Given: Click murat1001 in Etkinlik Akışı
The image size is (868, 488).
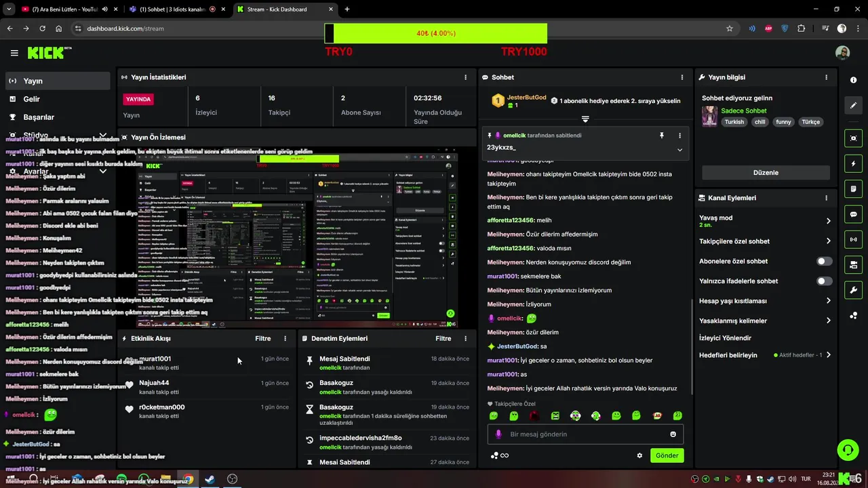Looking at the screenshot, I should pos(155,359).
